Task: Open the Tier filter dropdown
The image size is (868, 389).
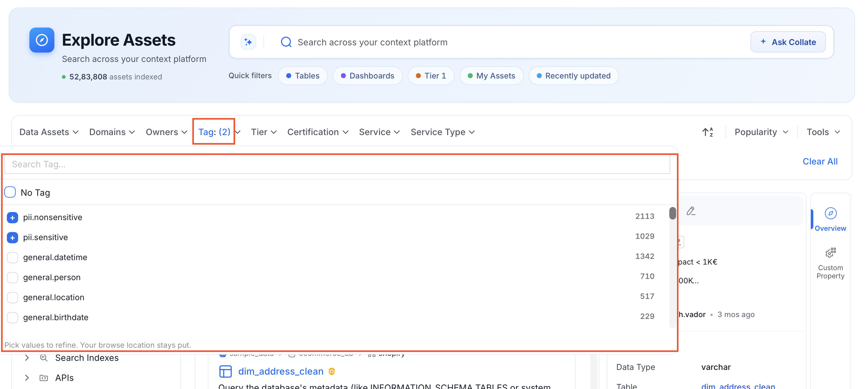Action: (263, 132)
